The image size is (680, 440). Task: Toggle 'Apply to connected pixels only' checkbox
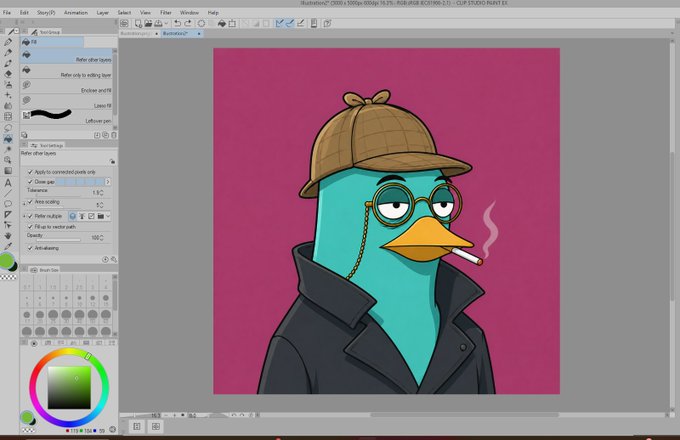[30, 172]
